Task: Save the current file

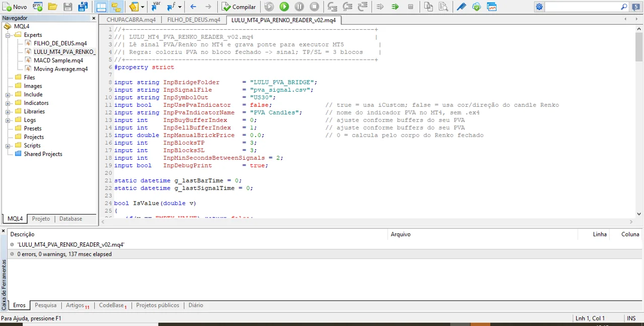Action: coord(67,7)
